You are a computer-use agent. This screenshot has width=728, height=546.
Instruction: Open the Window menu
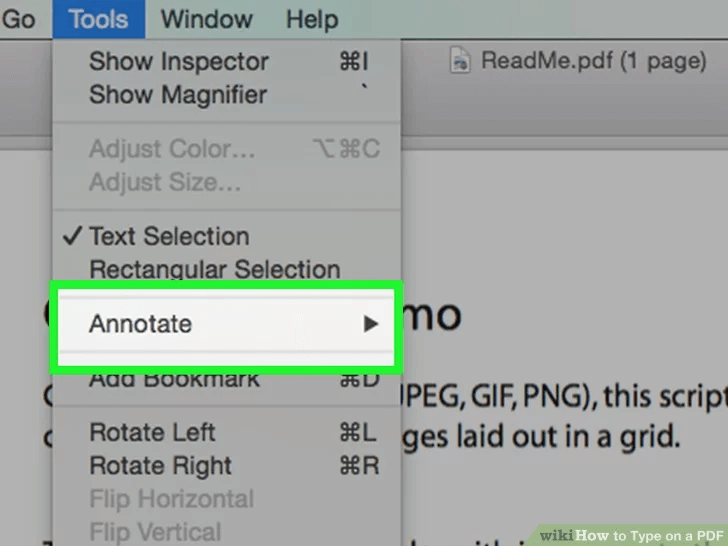point(207,20)
